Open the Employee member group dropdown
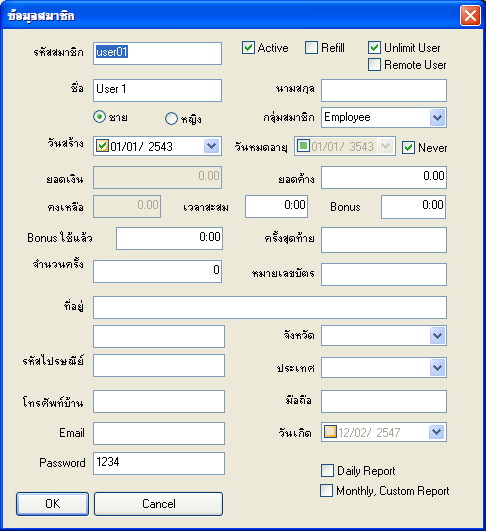The image size is (486, 531). (437, 118)
